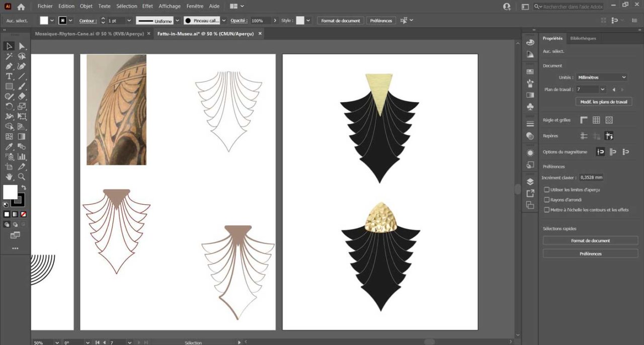Pick the Eyedropper tool

point(9,147)
